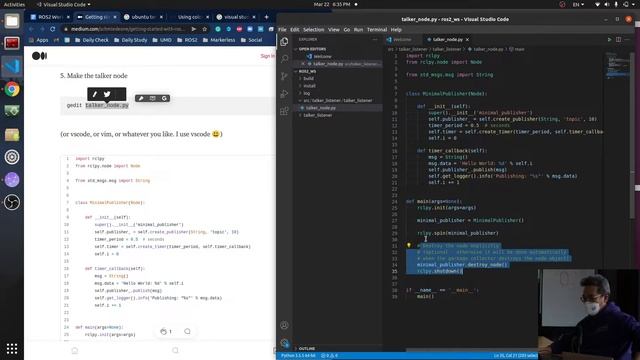The image size is (640, 360).
Task: Click line and column indicator in status bar
Action: tap(515, 356)
